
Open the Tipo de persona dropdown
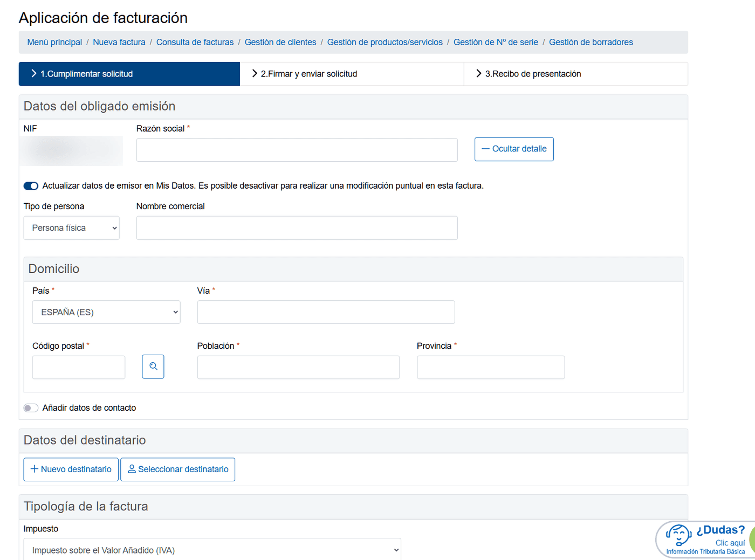[x=72, y=228]
